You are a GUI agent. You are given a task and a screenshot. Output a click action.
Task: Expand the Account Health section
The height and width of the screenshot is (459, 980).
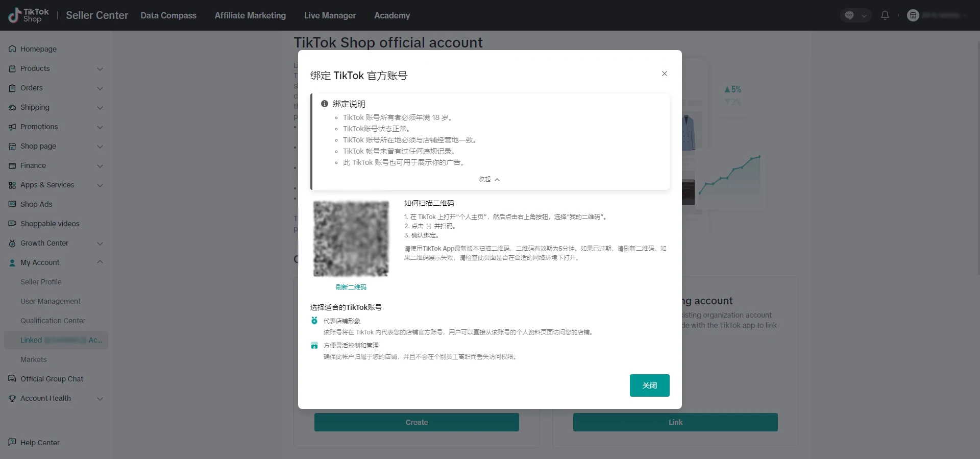coord(100,399)
